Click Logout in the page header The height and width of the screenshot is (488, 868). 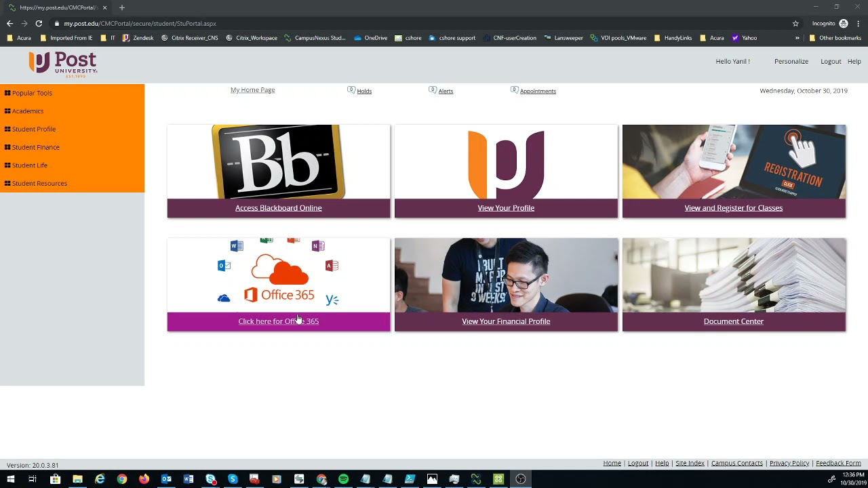(831, 62)
